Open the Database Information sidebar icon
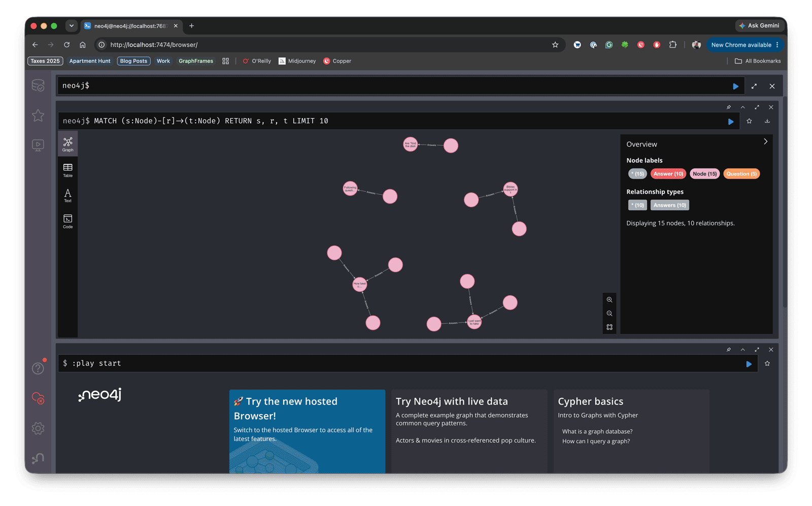812x506 pixels. tap(38, 86)
